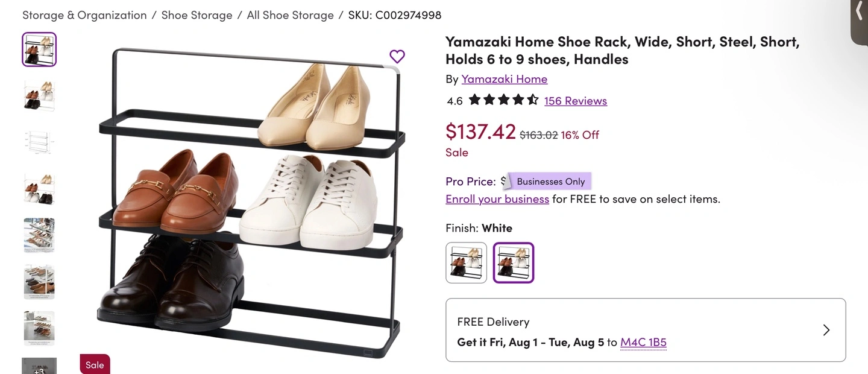Click the star rating icons

(x=503, y=100)
